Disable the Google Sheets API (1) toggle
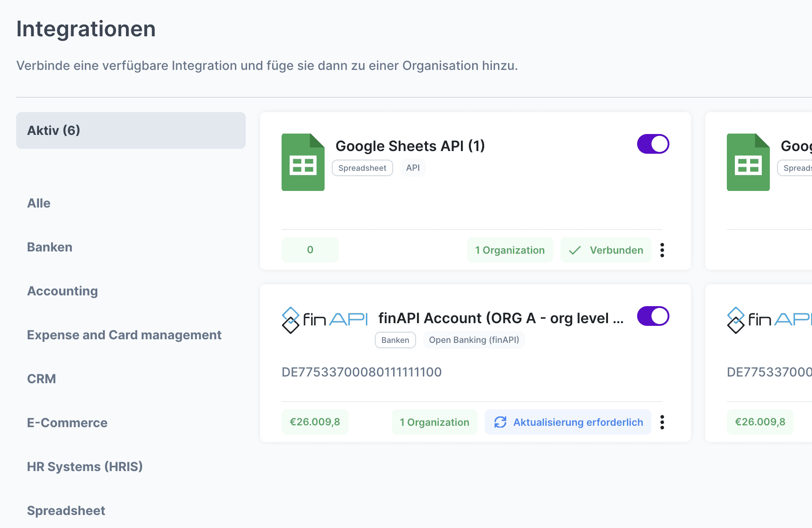 point(653,144)
